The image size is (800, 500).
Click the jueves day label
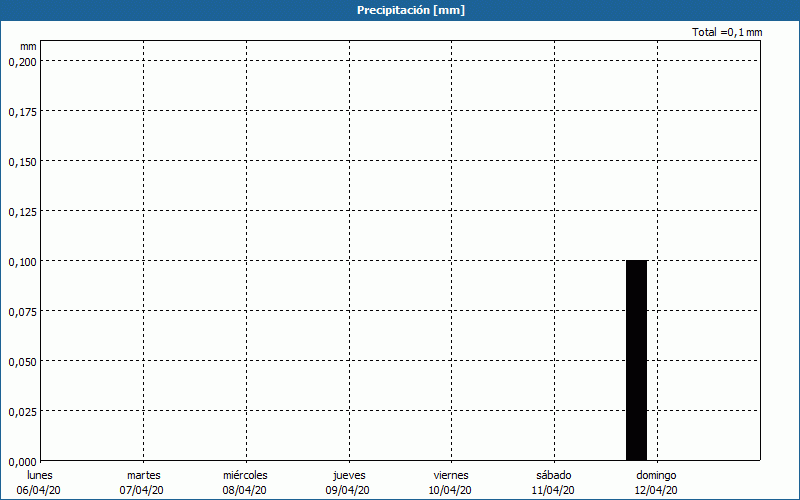pos(349,476)
